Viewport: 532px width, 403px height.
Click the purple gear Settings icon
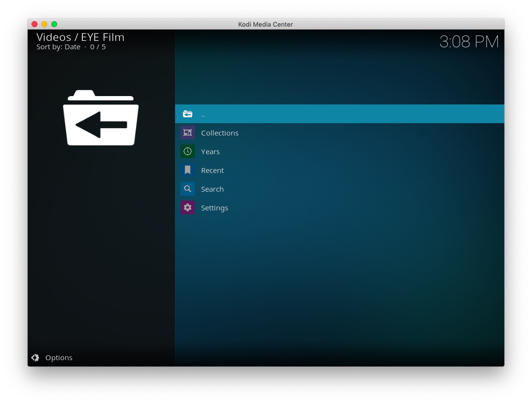pyautogui.click(x=187, y=207)
